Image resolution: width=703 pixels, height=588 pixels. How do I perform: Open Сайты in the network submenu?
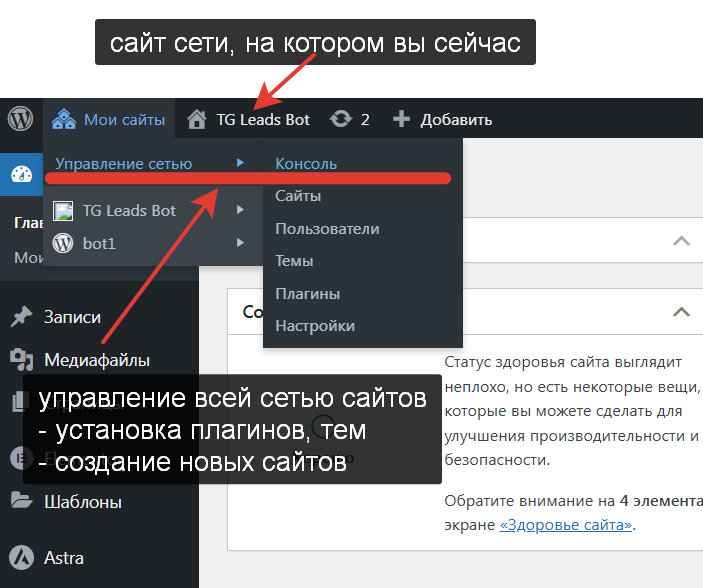tap(298, 196)
